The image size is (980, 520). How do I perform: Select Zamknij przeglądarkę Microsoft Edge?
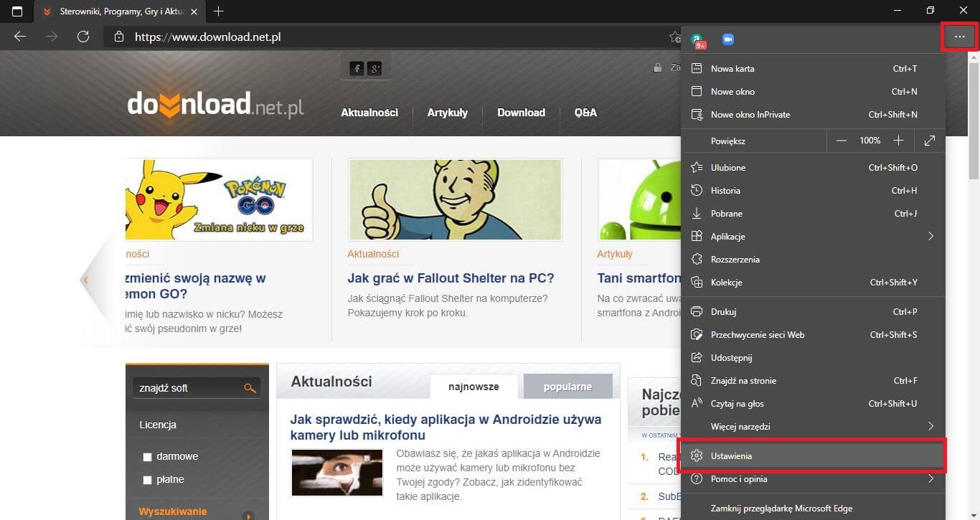click(x=813, y=509)
